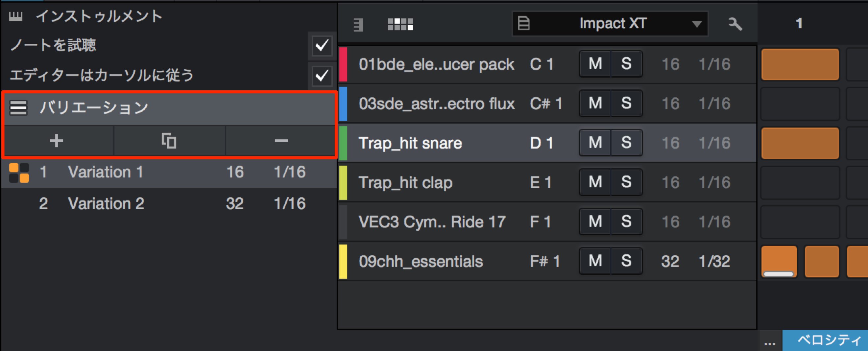
Task: Click the pink color strip of 01bde lane
Action: coord(343,64)
